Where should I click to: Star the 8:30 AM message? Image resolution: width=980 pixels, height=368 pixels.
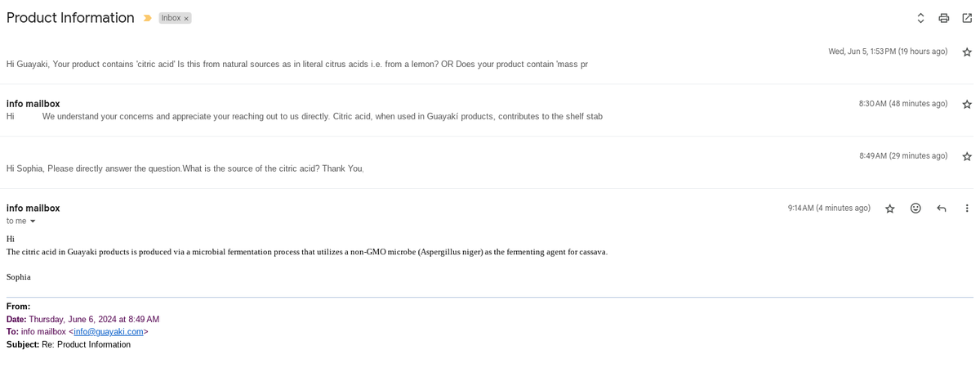pyautogui.click(x=967, y=104)
